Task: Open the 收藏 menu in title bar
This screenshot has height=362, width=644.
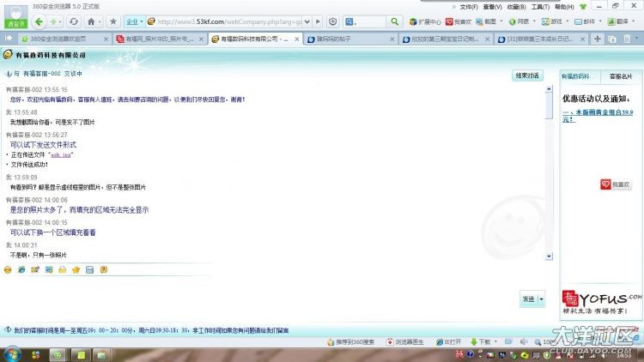Action: 514,6
